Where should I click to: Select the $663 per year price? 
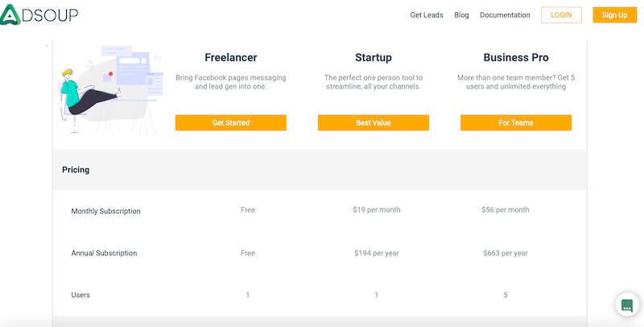click(x=506, y=253)
